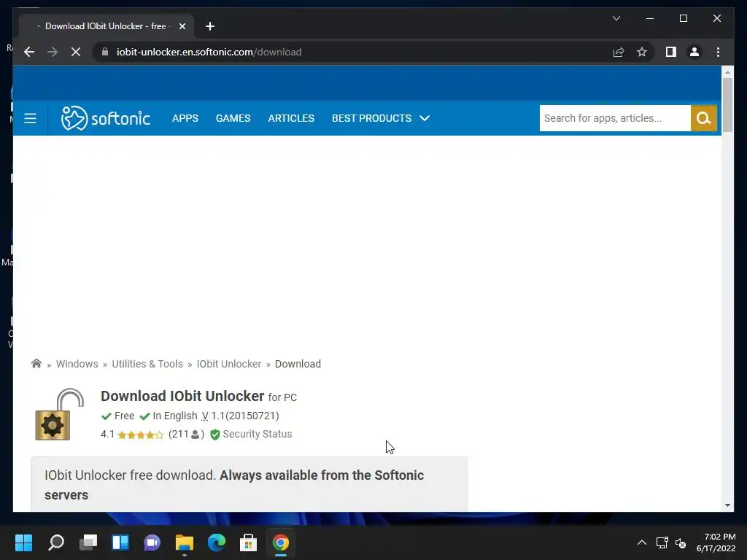Click the Download IObit Unlocker heading
This screenshot has width=747, height=560.
182,396
